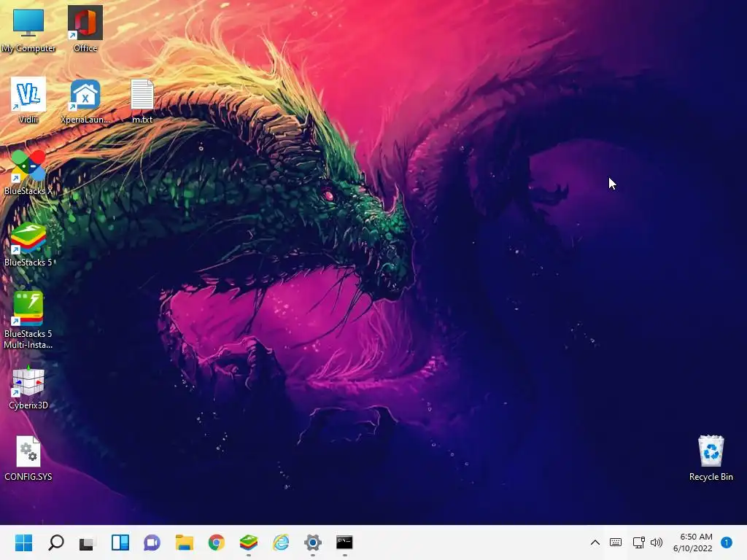This screenshot has height=560, width=747.
Task: Open Internet Explorer from the taskbar
Action: pyautogui.click(x=281, y=542)
